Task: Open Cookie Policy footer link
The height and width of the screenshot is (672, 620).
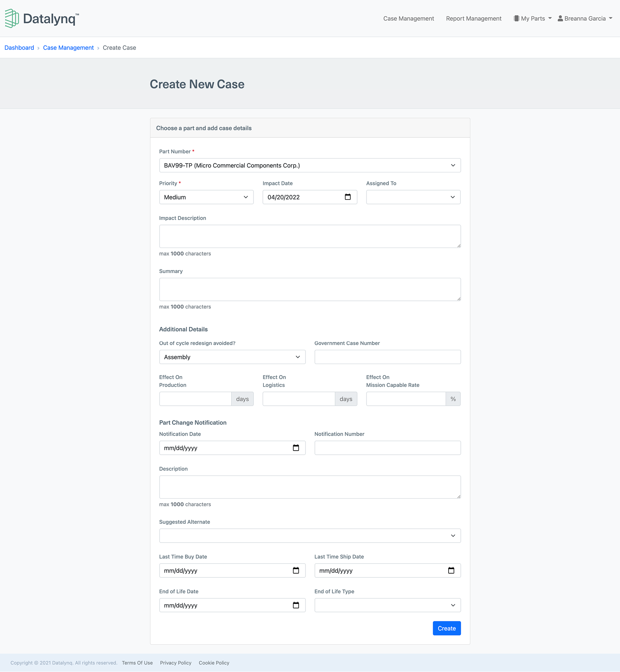Action: tap(214, 663)
